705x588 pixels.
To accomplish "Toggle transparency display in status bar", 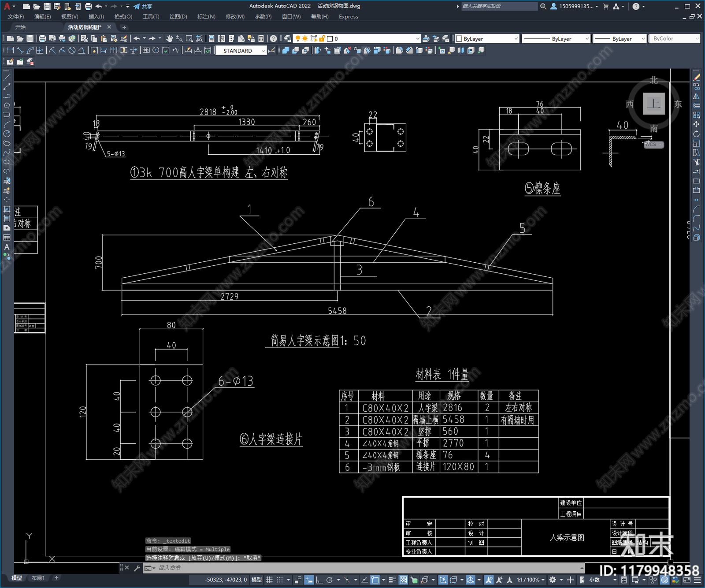I will pyautogui.click(x=403, y=580).
